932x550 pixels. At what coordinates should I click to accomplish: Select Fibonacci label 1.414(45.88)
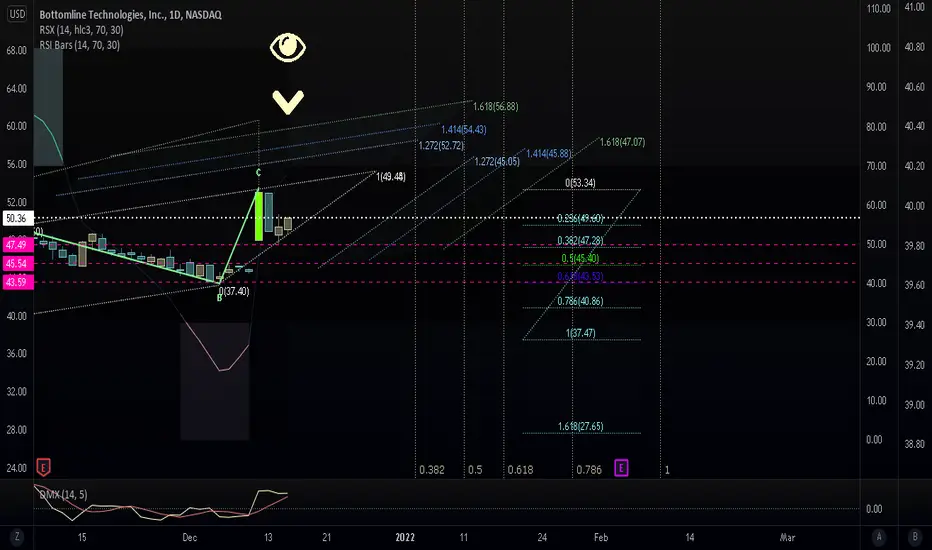point(549,154)
